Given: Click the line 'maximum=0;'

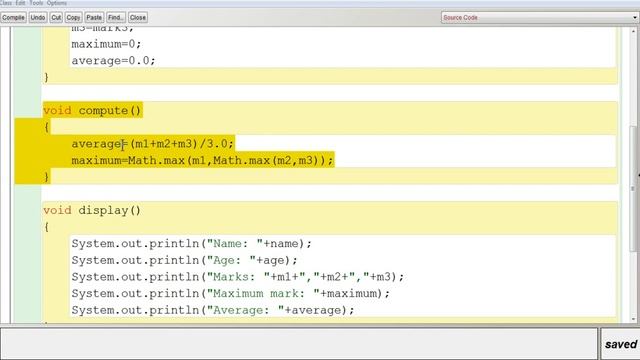Looking at the screenshot, I should coord(106,44).
